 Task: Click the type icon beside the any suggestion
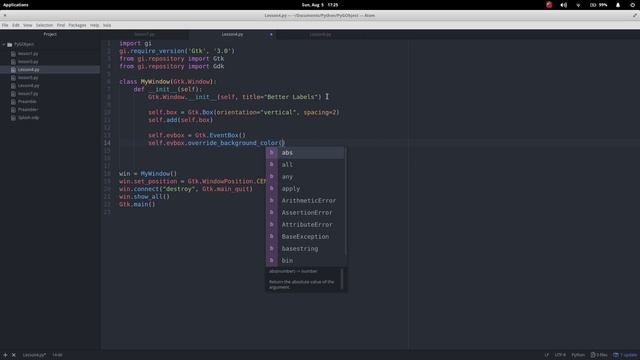point(271,177)
